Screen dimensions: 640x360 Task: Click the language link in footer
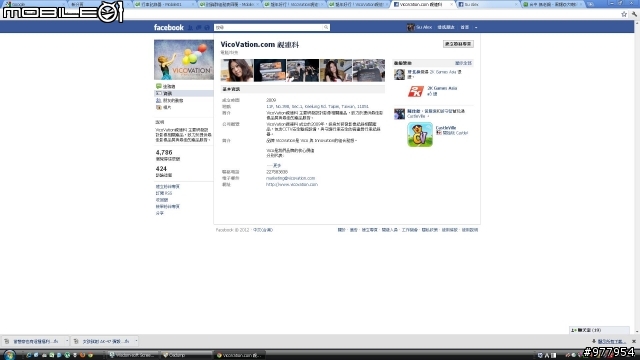pos(263,230)
